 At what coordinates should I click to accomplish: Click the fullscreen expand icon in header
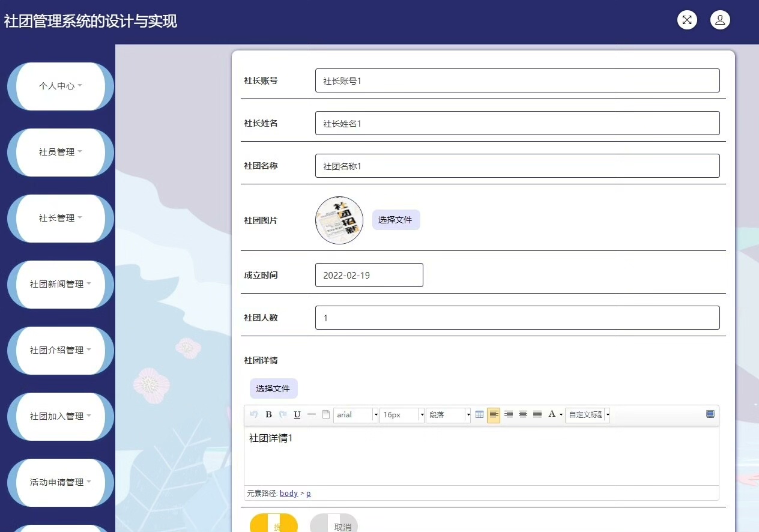[x=687, y=20]
